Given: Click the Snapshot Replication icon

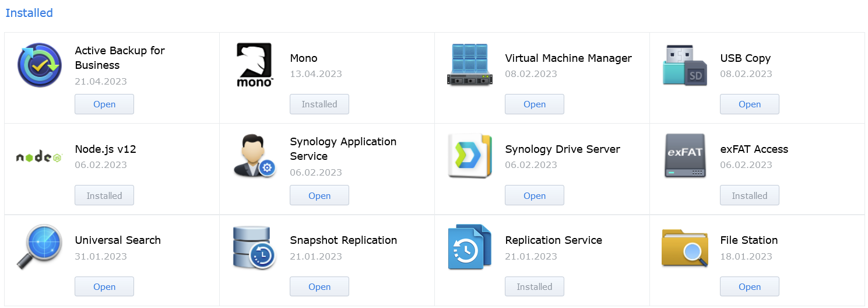Looking at the screenshot, I should pos(254,247).
